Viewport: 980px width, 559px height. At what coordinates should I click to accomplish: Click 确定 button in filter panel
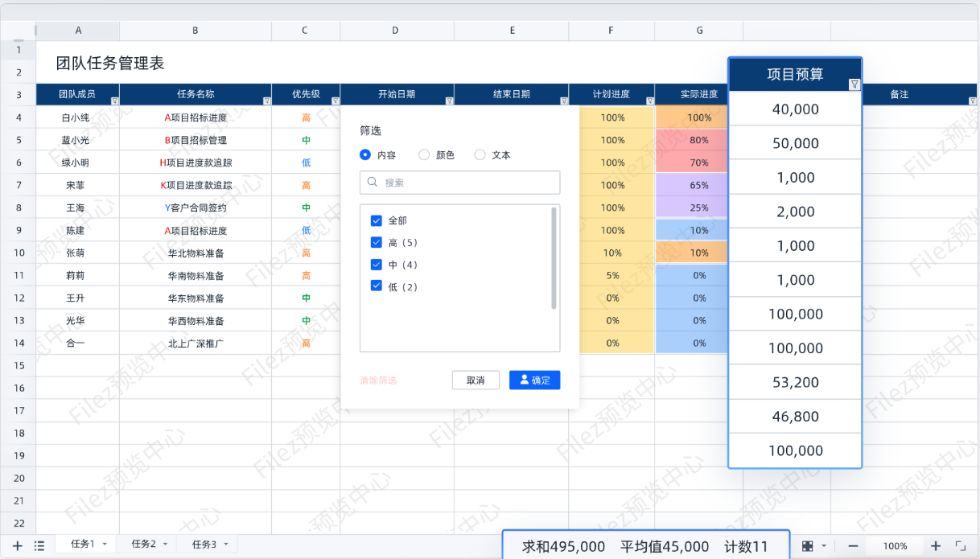click(x=534, y=380)
